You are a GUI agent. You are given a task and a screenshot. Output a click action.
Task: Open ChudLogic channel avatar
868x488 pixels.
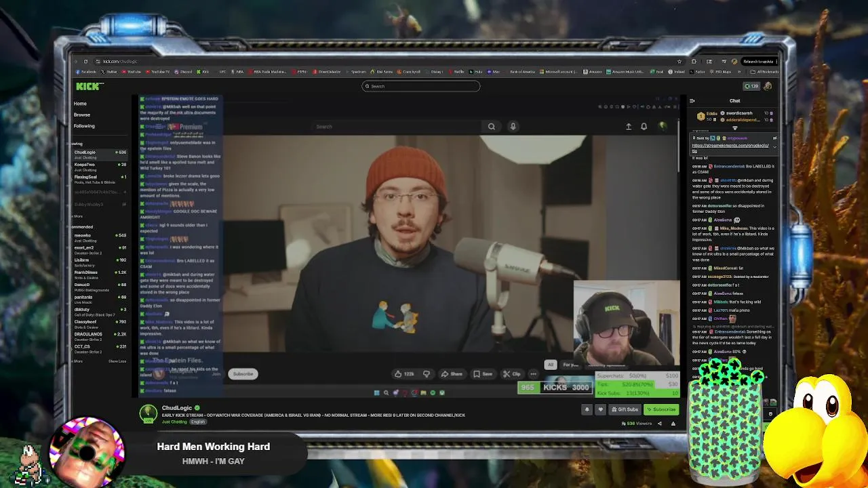click(x=149, y=413)
